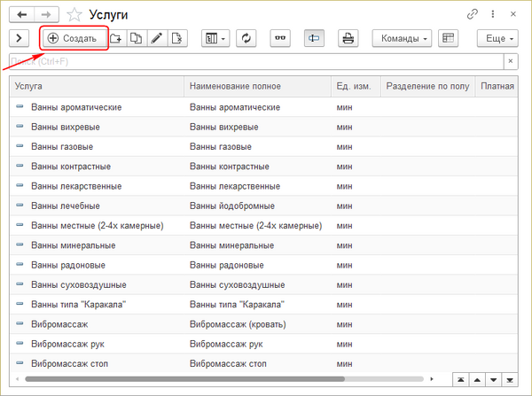This screenshot has height=396, width=532.
Task: Create a new group folder icon
Action: click(115, 38)
